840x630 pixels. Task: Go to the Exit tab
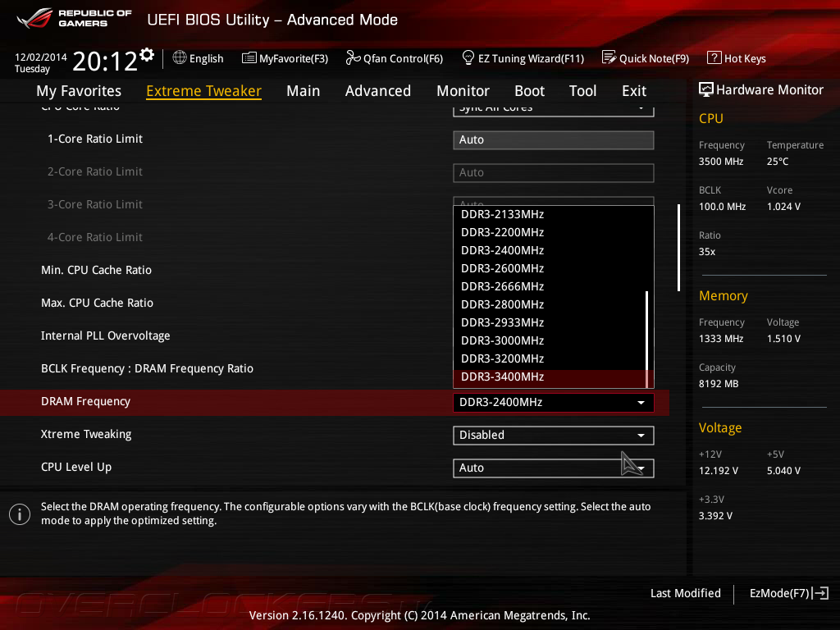[634, 91]
